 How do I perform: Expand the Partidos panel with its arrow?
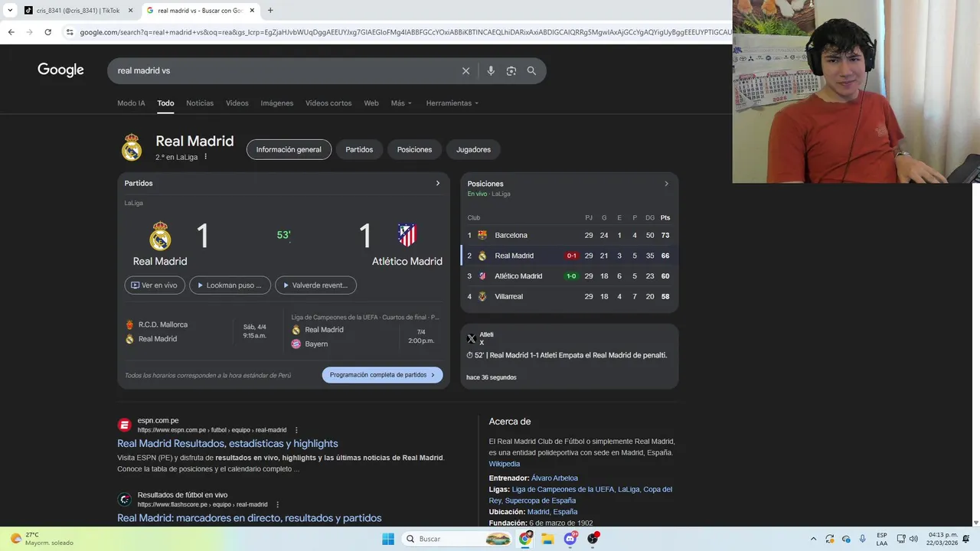click(438, 184)
